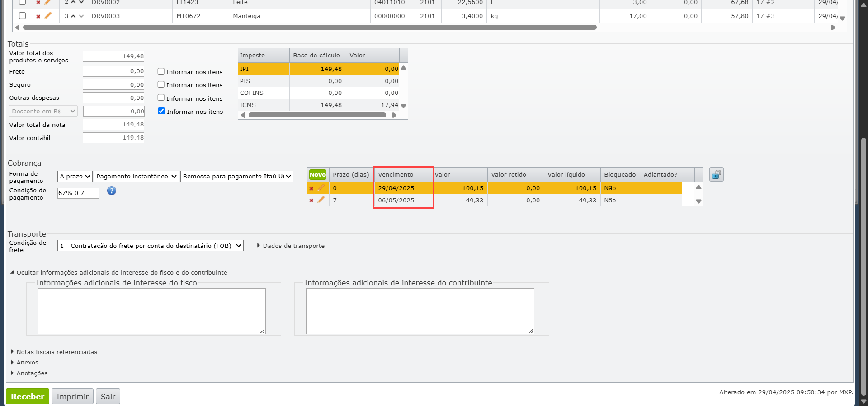The height and width of the screenshot is (406, 868).
Task: Add new installment with Novo button
Action: point(318,175)
